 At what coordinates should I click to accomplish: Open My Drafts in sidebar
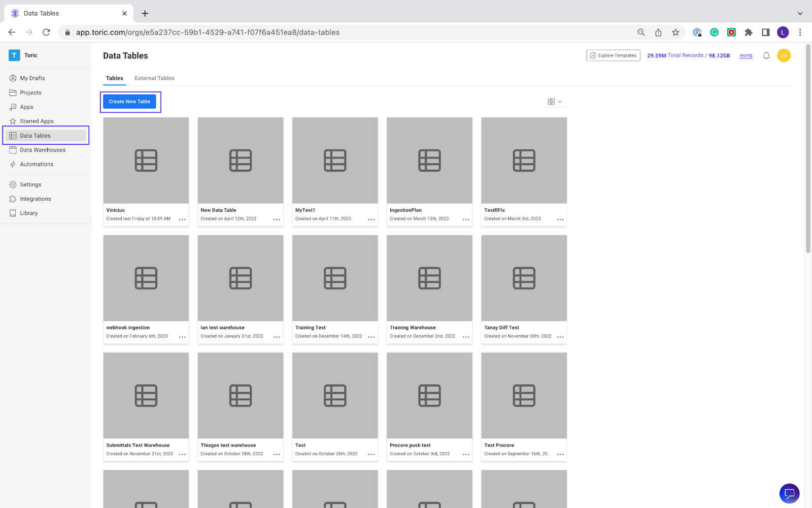(32, 78)
